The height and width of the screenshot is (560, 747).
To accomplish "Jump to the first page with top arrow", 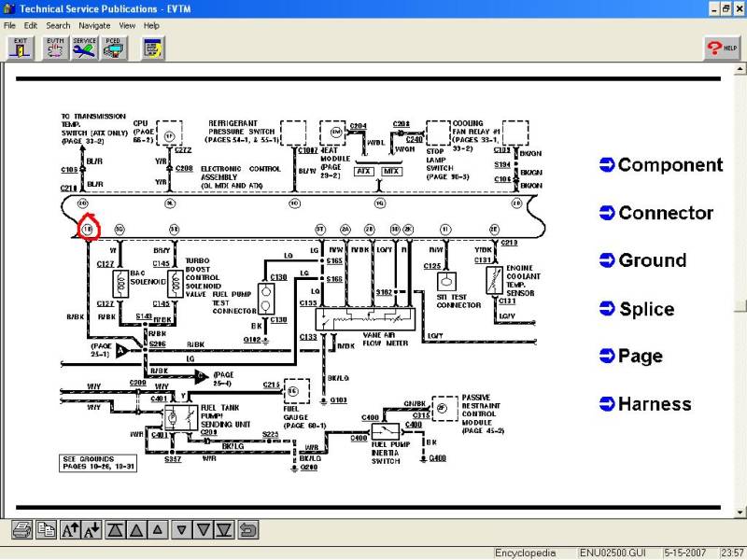I will point(115,529).
